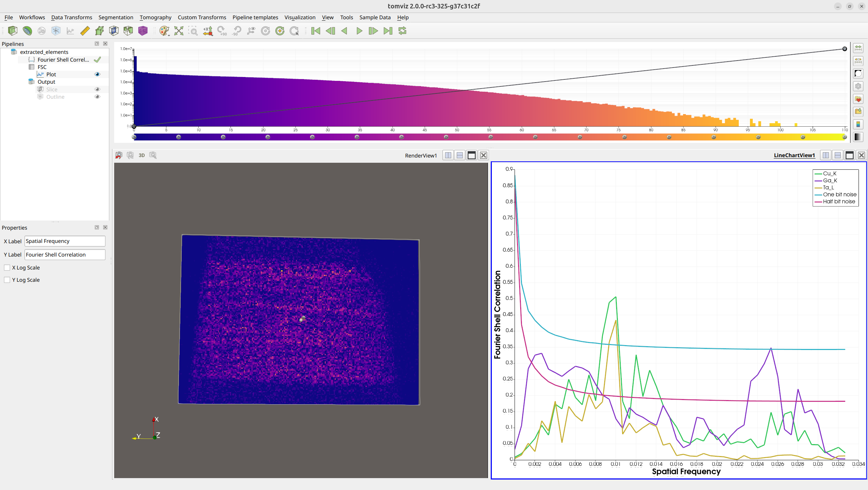Maximize the RenderView1 view
Image resolution: width=868 pixels, height=490 pixels.
[x=472, y=155]
